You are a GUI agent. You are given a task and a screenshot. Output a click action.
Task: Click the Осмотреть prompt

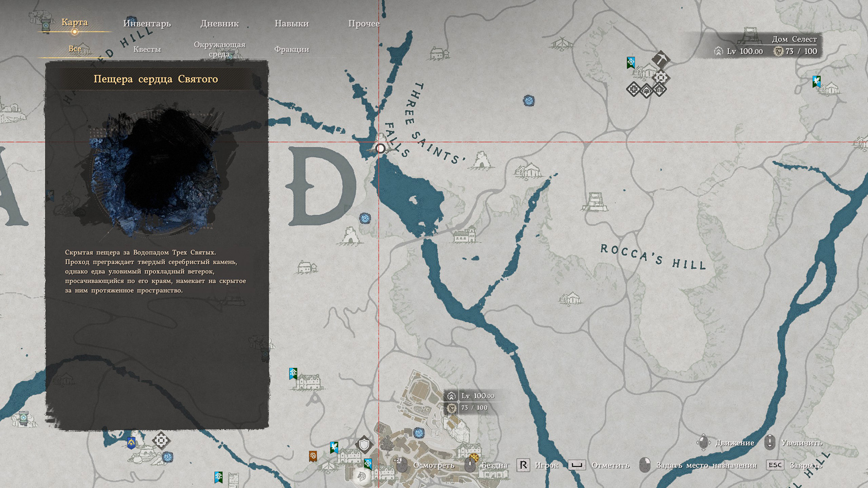[x=425, y=465]
